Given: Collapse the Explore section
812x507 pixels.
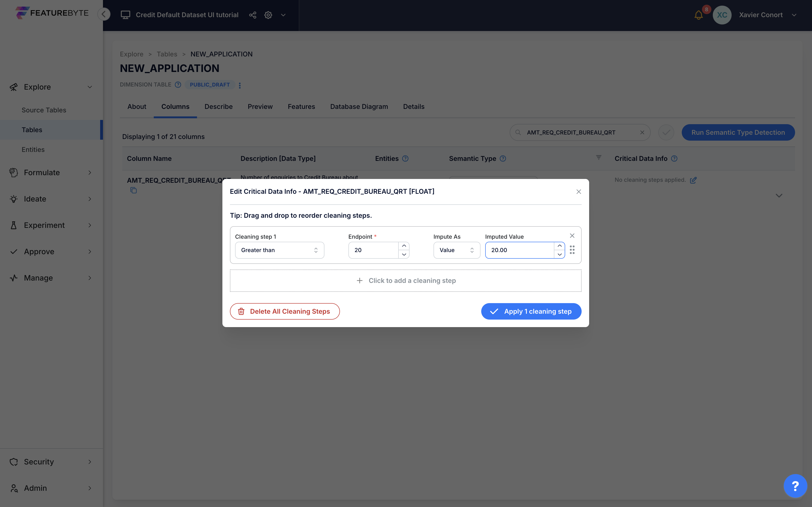Looking at the screenshot, I should click(x=90, y=87).
